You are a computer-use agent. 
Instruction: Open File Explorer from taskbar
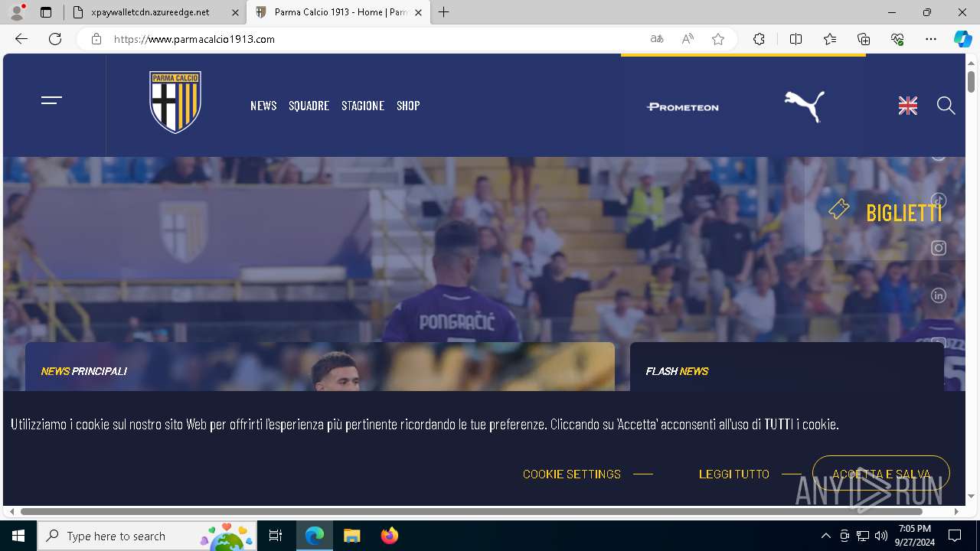coord(351,536)
